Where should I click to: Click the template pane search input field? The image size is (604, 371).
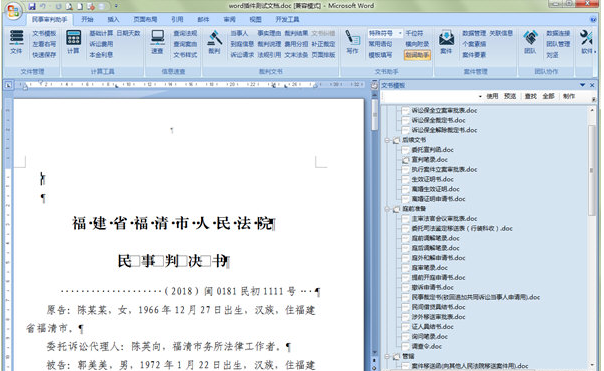(x=430, y=96)
